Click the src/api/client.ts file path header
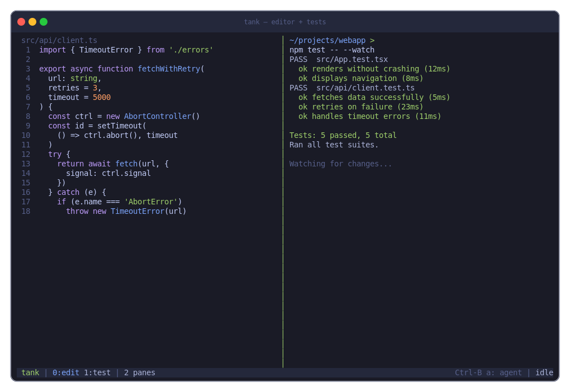 tap(59, 40)
